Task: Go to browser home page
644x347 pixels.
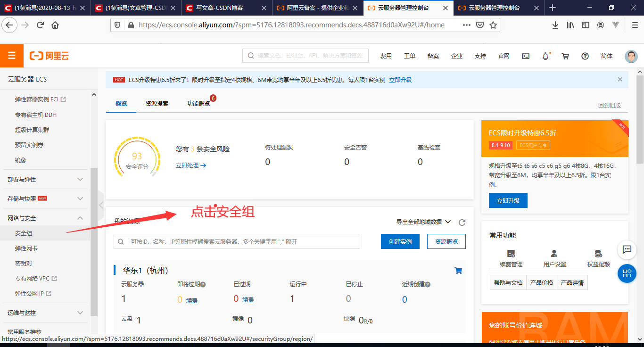Action: point(55,25)
